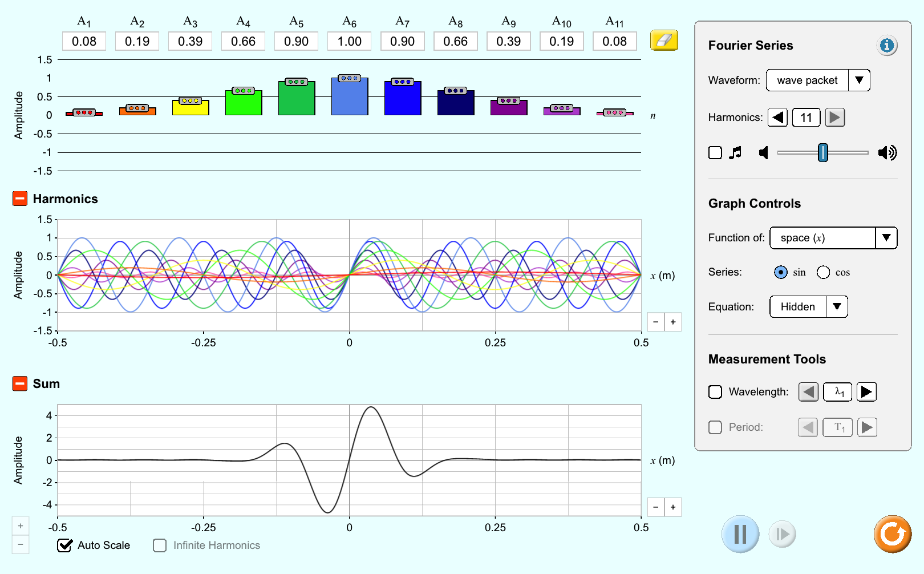Click the yellow eraser reset-amplitudes button
924x574 pixels.
pyautogui.click(x=664, y=41)
